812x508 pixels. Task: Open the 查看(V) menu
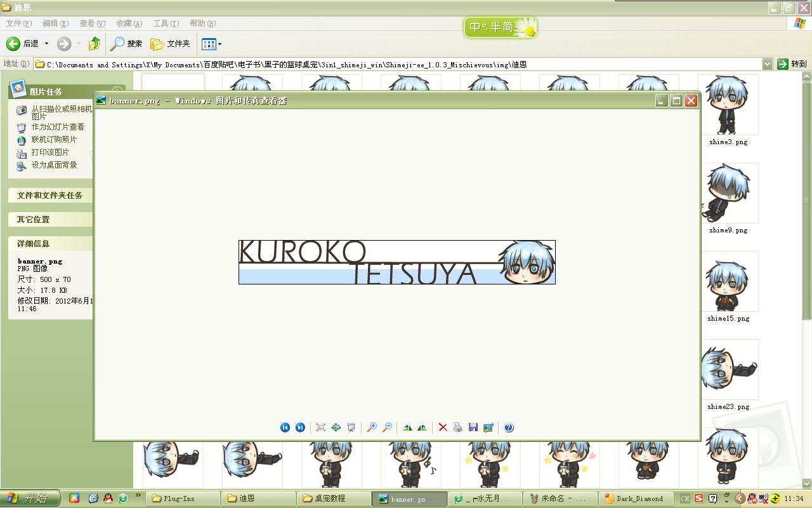pos(92,23)
